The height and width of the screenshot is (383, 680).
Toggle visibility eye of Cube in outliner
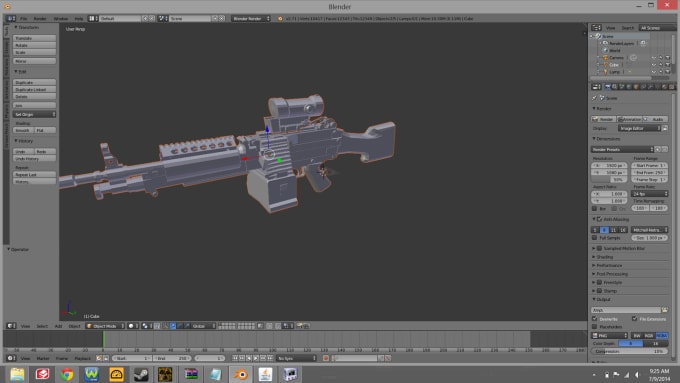tap(654, 65)
